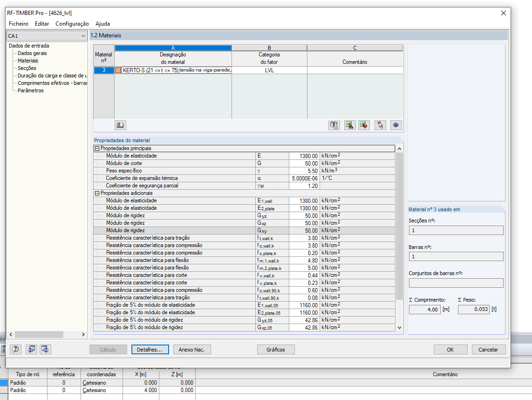The height and width of the screenshot is (400, 532).
Task: Open the Configuração menu
Action: 72,24
